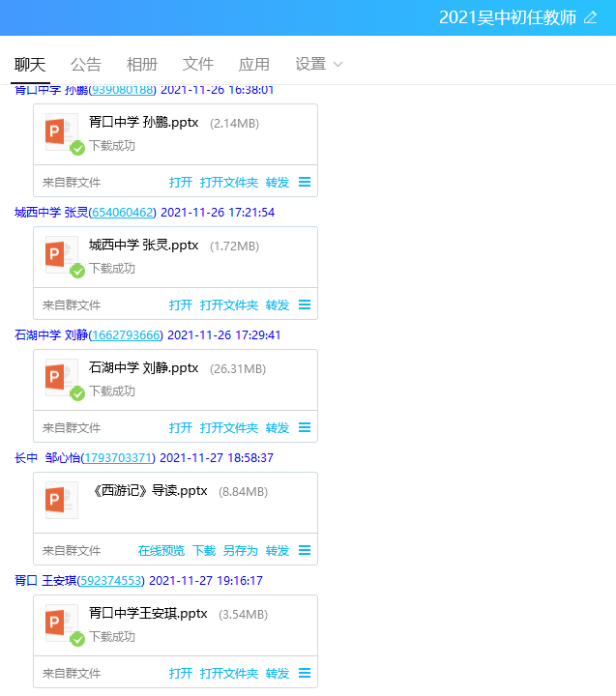Image resolution: width=616 pixels, height=696 pixels.
Task: Click file name 胥口中学王安琪.pptx
Action: tap(148, 614)
